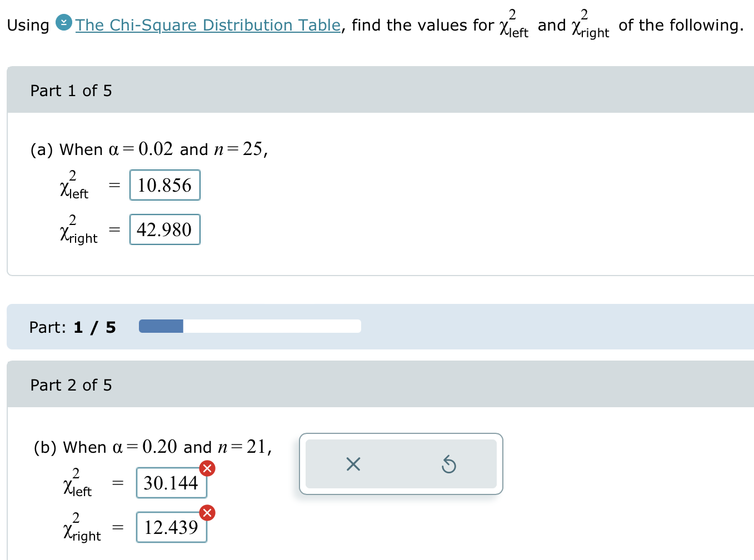
Task: Select the X clear-answer icon in Part 2
Action: click(353, 464)
